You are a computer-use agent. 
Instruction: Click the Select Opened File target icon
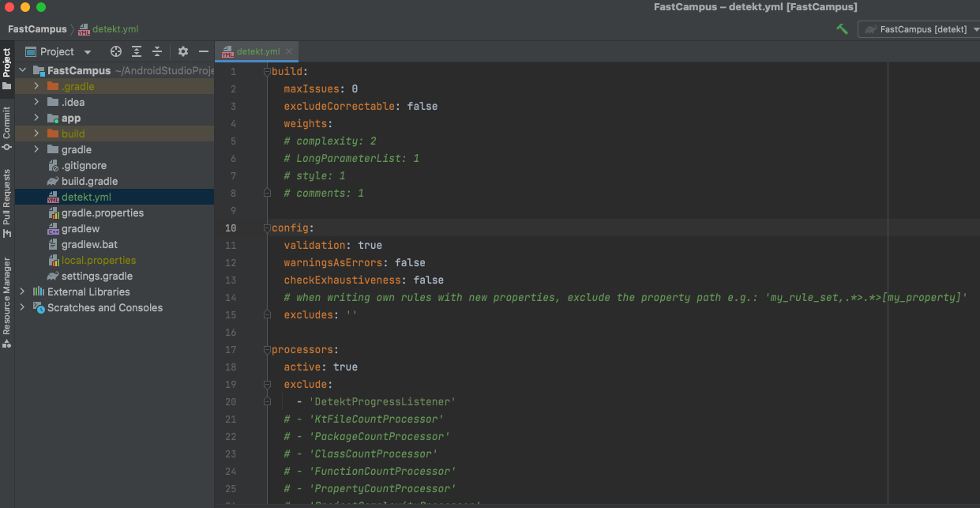click(116, 51)
